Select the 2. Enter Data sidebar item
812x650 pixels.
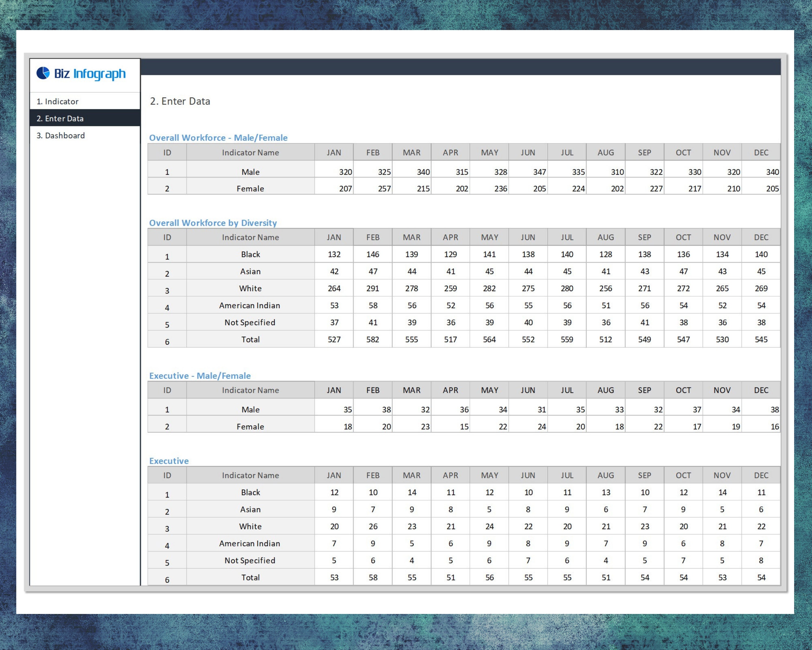click(x=85, y=118)
